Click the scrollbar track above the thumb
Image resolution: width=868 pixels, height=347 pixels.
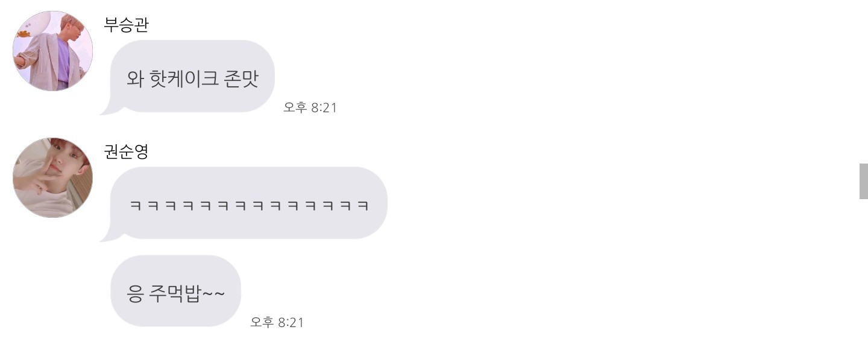point(863,81)
